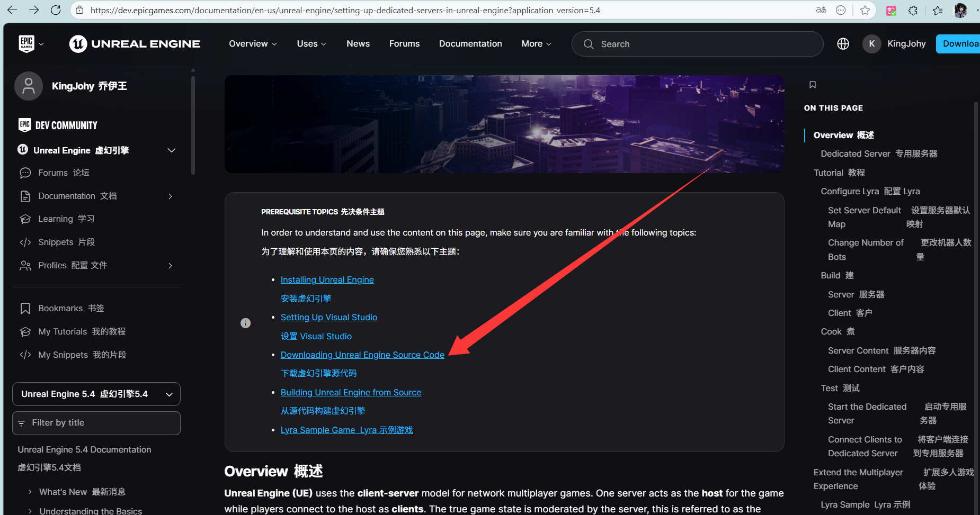Screen dimensions: 980x515
Task: Open Downloading Unreal Engine Source Code link
Action: 362,355
